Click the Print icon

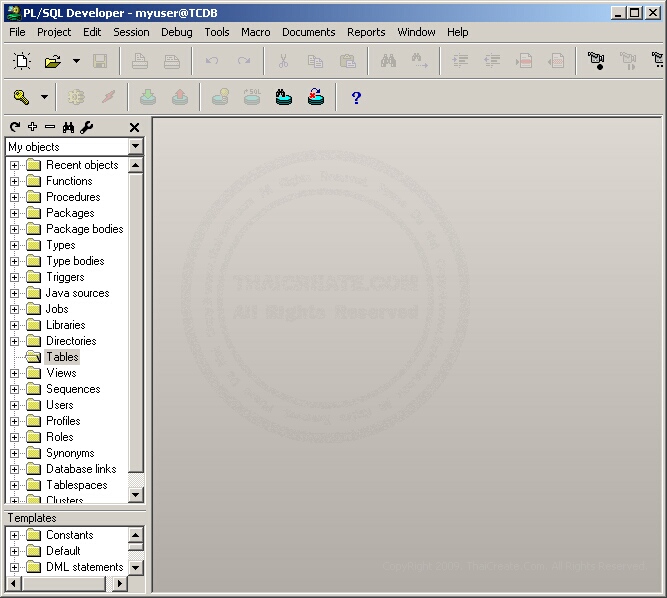140,61
